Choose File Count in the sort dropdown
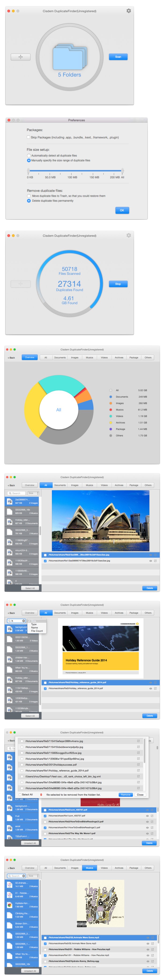This screenshot has width=164, height=980. point(37,631)
